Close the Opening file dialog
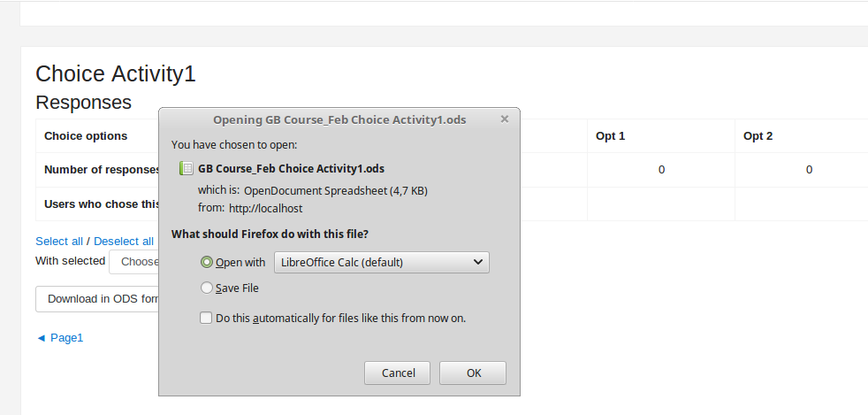868x415 pixels. (x=505, y=119)
